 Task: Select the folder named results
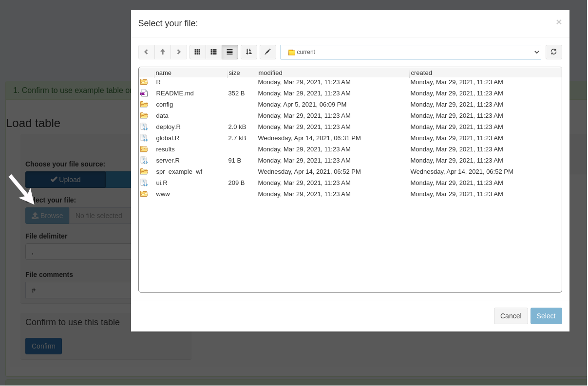click(x=166, y=149)
